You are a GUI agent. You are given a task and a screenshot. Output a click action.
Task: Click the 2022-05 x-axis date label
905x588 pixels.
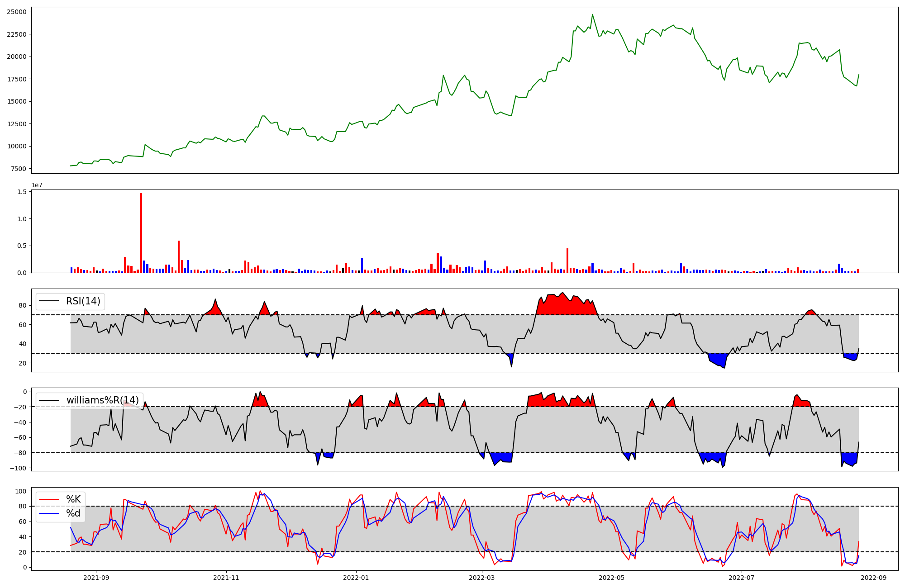[612, 578]
